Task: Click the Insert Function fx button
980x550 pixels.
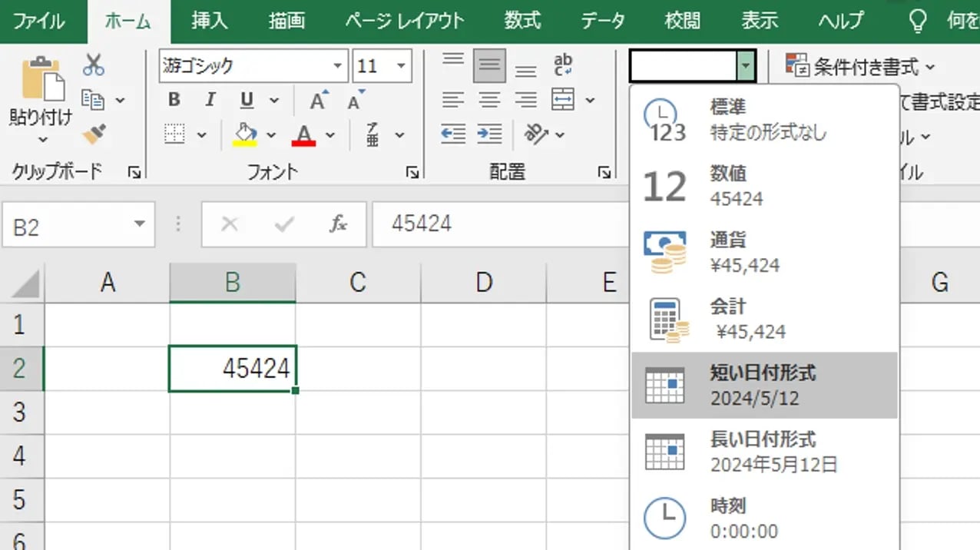Action: click(x=339, y=224)
